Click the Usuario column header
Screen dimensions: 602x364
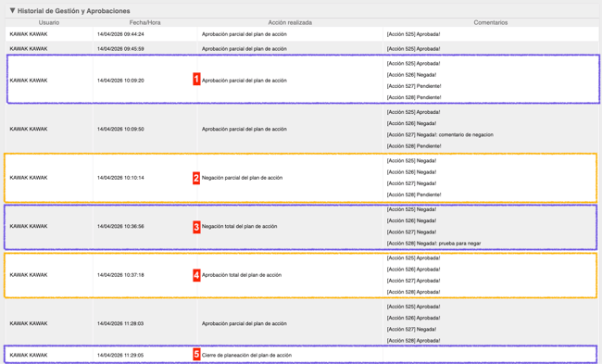pos(49,22)
